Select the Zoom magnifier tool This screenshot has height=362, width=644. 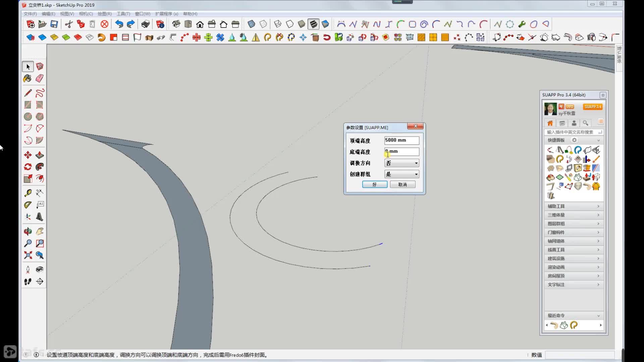pyautogui.click(x=28, y=243)
